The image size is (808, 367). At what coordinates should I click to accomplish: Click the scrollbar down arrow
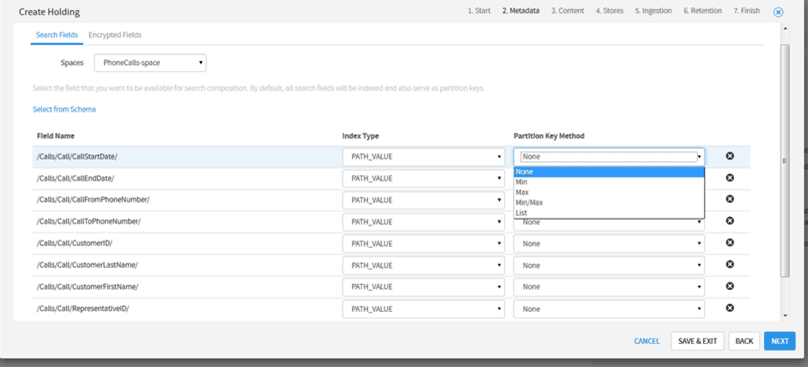[785, 315]
